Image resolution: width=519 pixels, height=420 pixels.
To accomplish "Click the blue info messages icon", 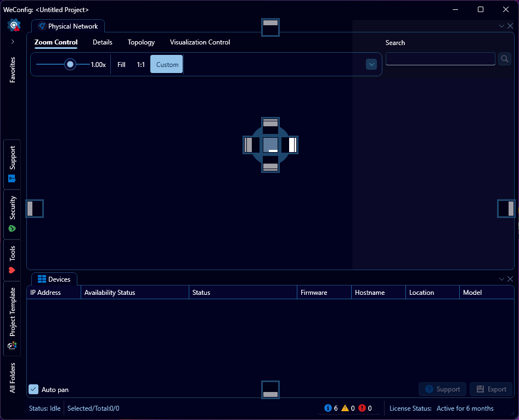I will pos(328,408).
